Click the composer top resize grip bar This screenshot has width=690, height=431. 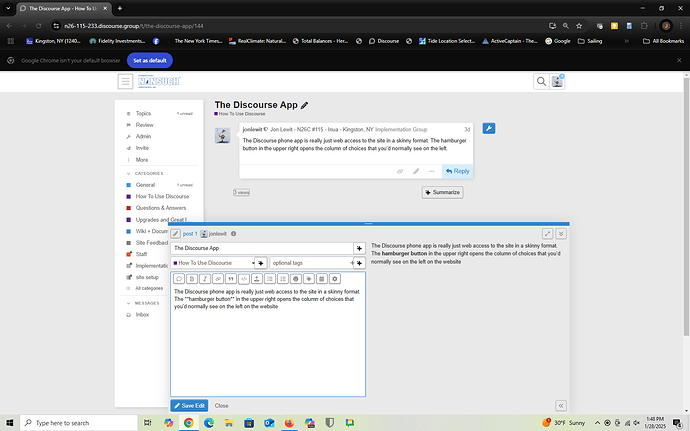click(x=369, y=224)
